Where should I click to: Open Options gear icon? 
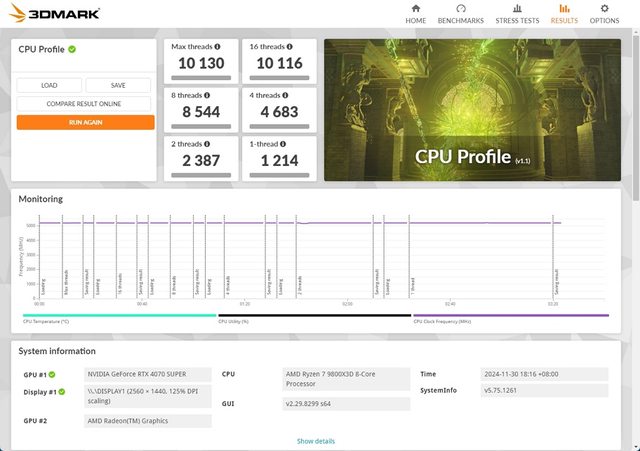click(604, 9)
